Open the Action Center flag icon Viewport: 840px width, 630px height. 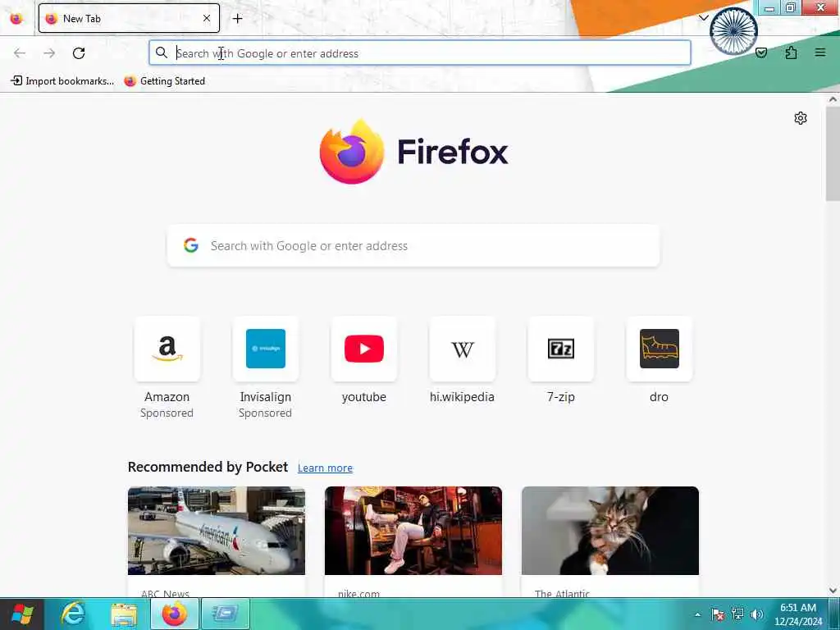tap(718, 614)
